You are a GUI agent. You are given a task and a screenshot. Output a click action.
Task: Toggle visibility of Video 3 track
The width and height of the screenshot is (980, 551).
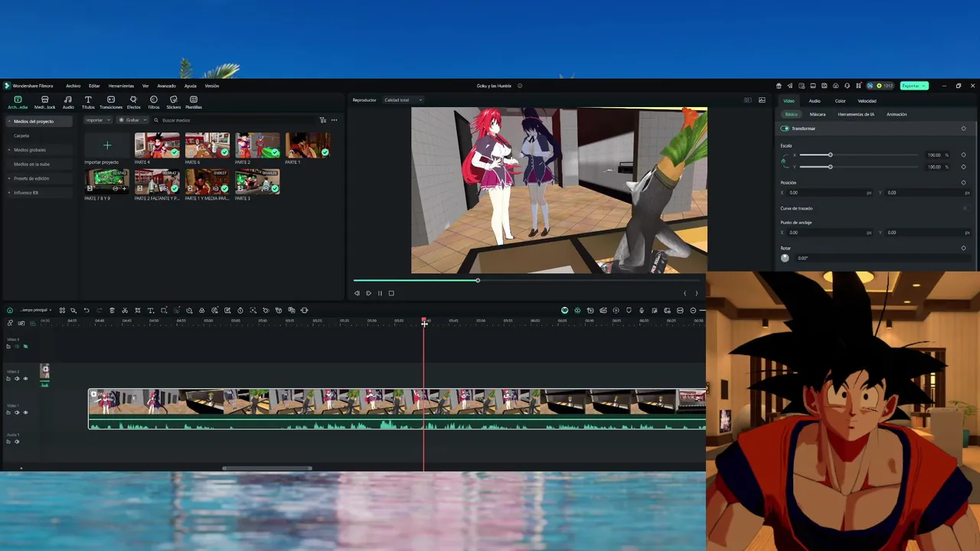pyautogui.click(x=25, y=347)
